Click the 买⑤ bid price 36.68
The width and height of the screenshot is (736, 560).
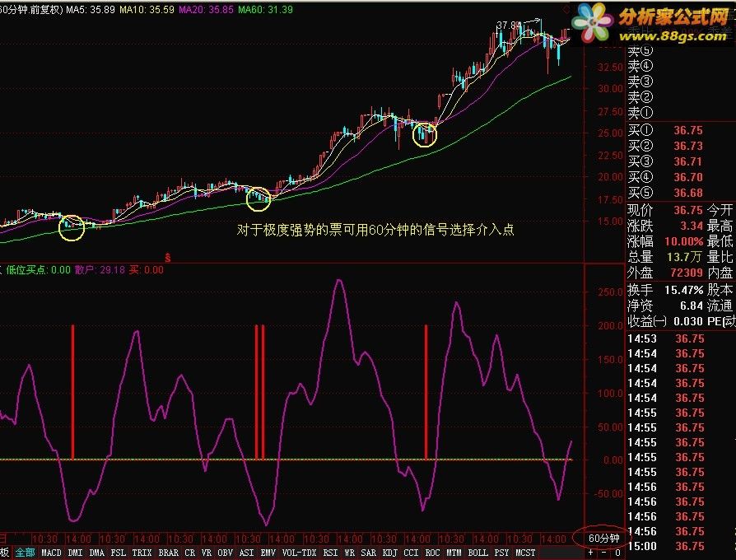tap(688, 193)
